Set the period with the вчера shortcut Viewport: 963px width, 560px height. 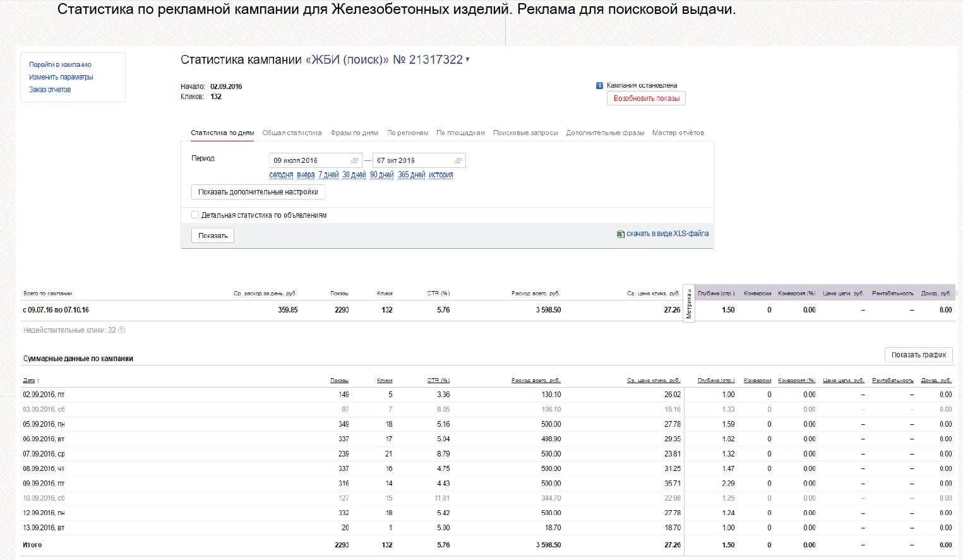[306, 175]
